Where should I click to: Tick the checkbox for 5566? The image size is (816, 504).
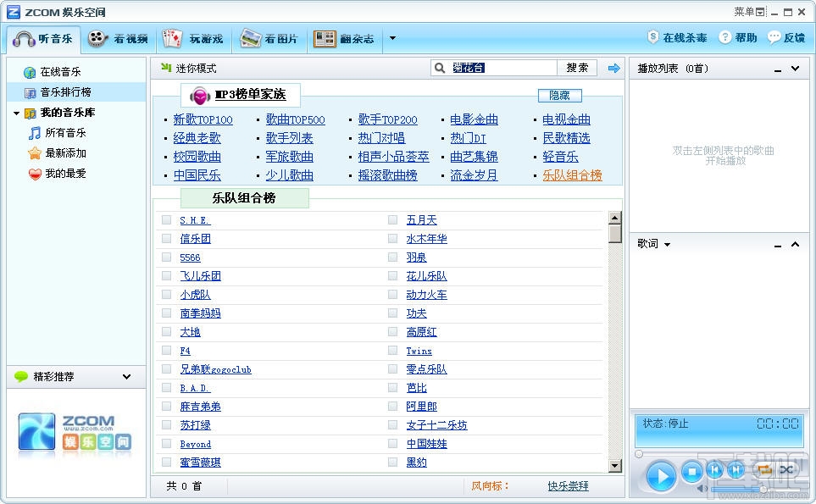tap(167, 258)
